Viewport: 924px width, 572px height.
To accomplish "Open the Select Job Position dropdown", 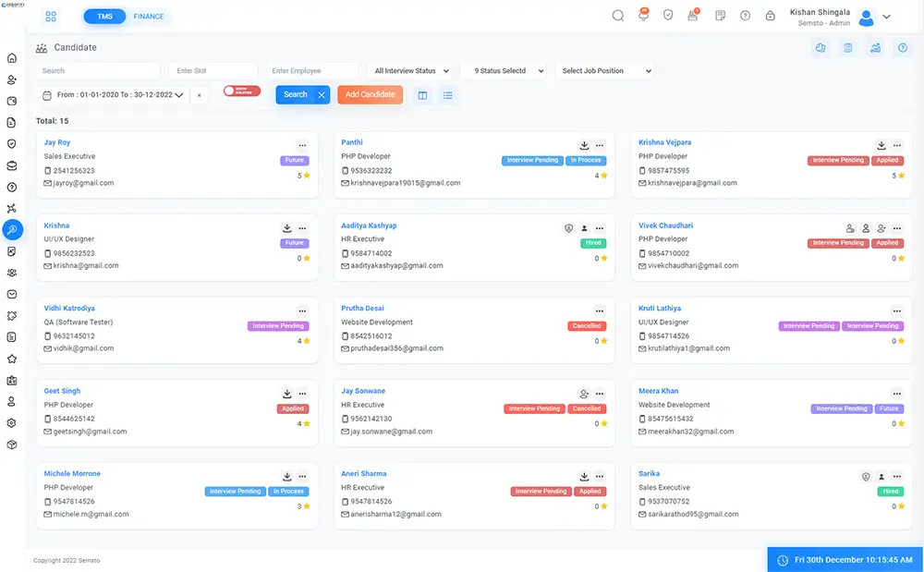I will coord(604,70).
